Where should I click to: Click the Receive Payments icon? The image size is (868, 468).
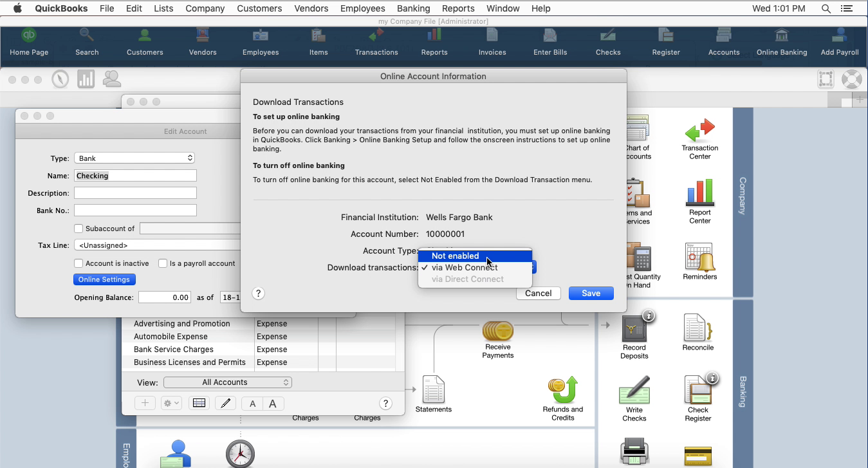(498, 340)
